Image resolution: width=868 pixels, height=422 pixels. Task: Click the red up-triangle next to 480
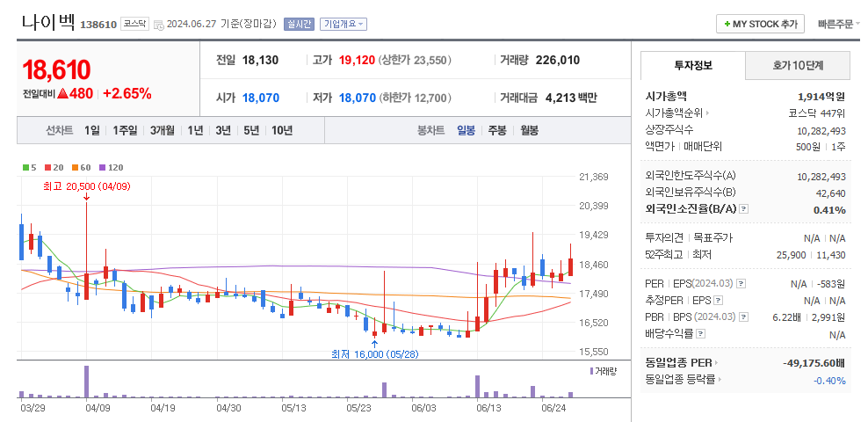(62, 93)
